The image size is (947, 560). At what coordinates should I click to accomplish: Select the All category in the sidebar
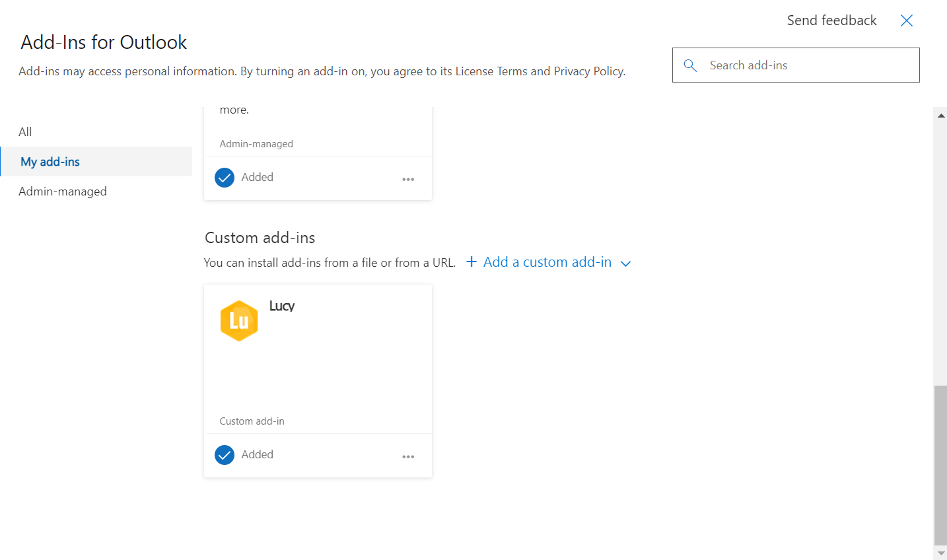tap(25, 131)
